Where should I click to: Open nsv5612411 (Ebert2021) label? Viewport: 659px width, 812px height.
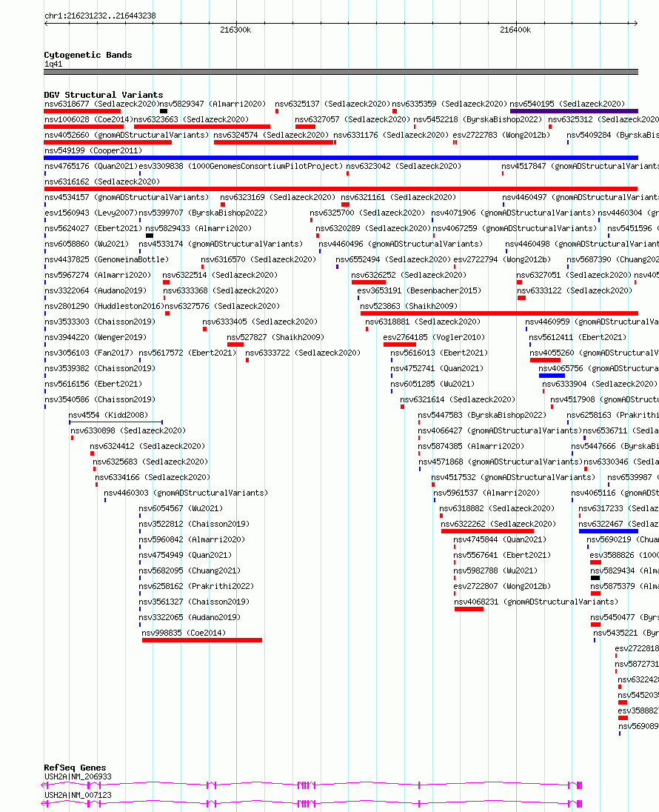(x=578, y=337)
